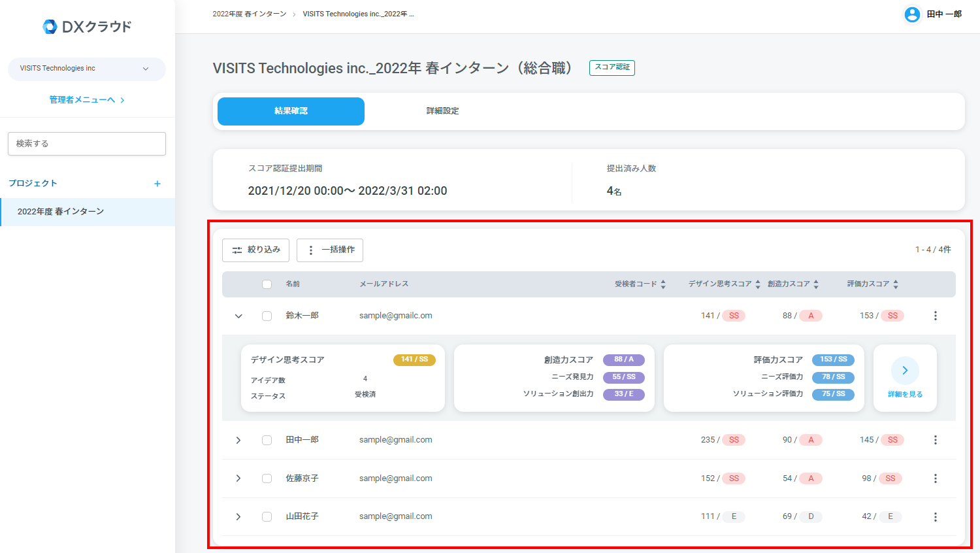This screenshot has height=553, width=980.
Task: Check the box for 田中一郎 row
Action: coord(267,440)
